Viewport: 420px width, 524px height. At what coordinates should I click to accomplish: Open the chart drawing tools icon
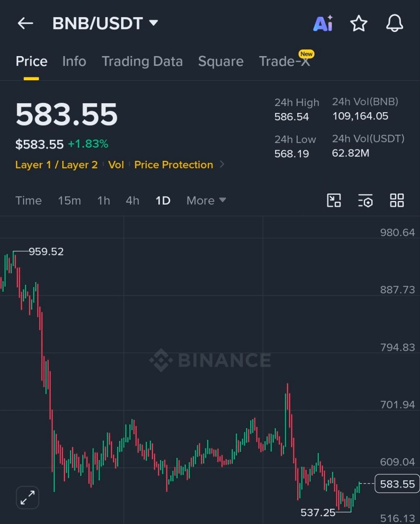[334, 201]
